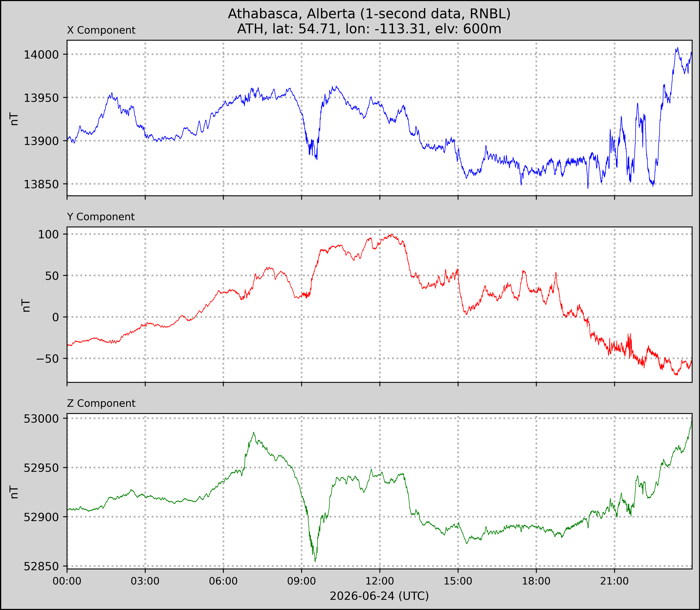Click the 'X Component' panel label

(101, 30)
